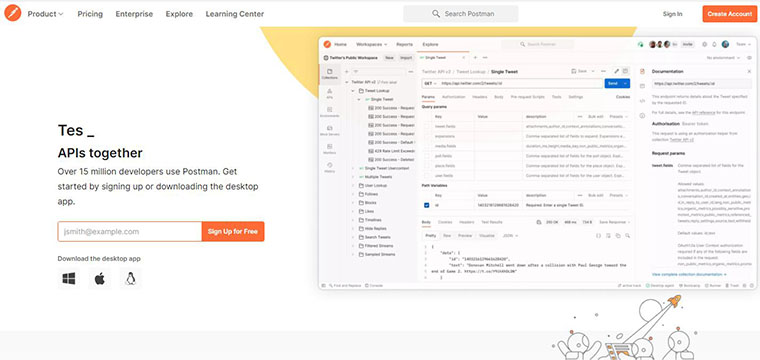Focus the Search Postman field
Viewport: 760px width, 360px height.
pyautogui.click(x=460, y=14)
